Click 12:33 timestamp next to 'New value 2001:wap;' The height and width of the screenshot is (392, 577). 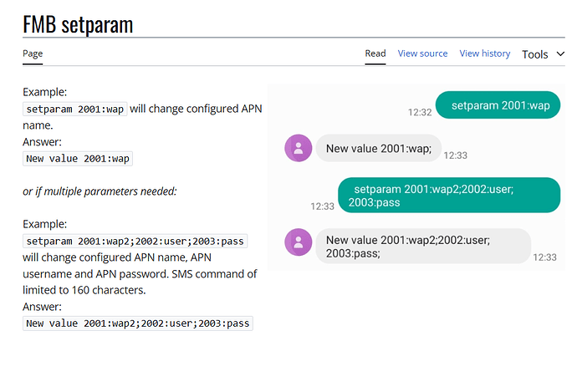[x=455, y=155]
